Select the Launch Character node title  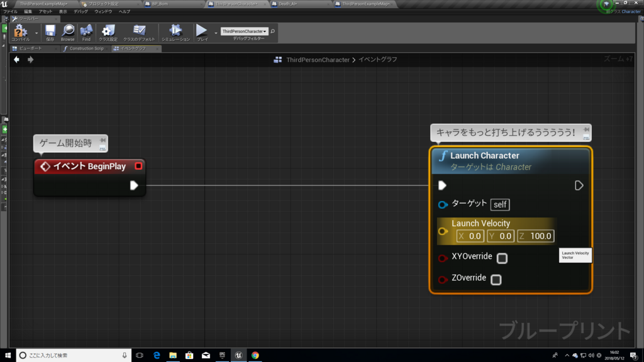point(485,156)
